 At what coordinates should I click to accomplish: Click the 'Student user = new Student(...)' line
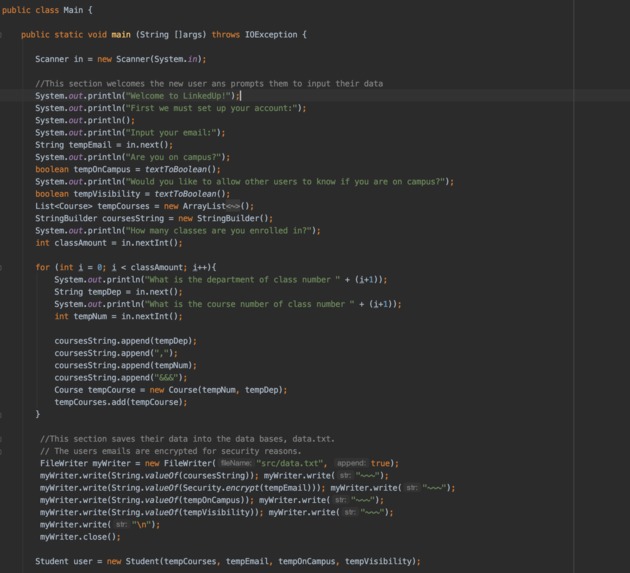[x=228, y=561]
